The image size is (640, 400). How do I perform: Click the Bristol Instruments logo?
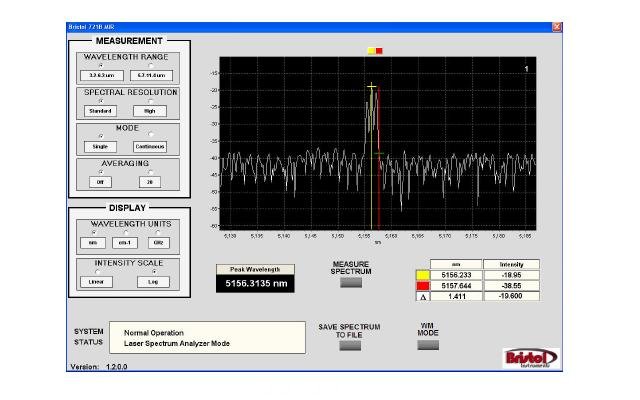pos(524,358)
